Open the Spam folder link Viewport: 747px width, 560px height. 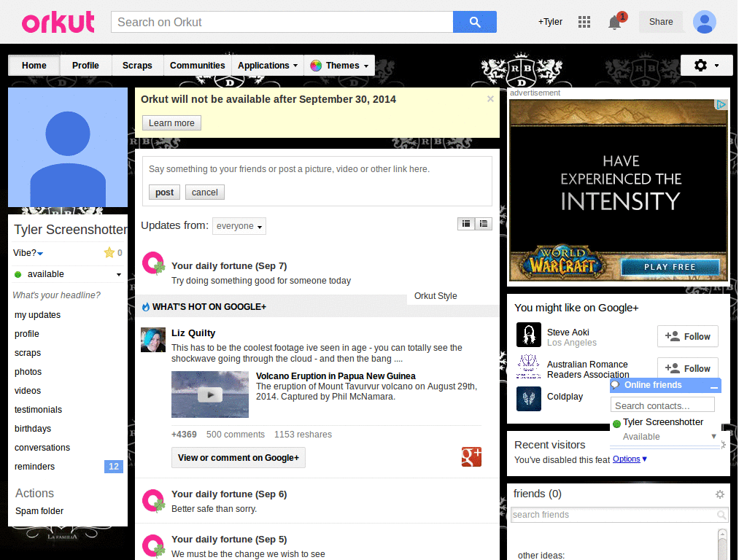point(39,511)
